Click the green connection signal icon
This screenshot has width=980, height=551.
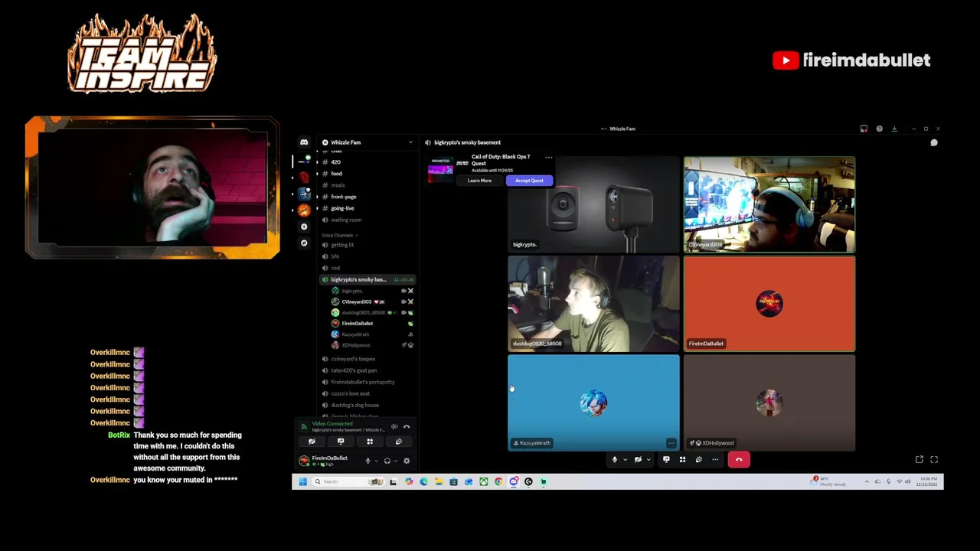tap(304, 426)
